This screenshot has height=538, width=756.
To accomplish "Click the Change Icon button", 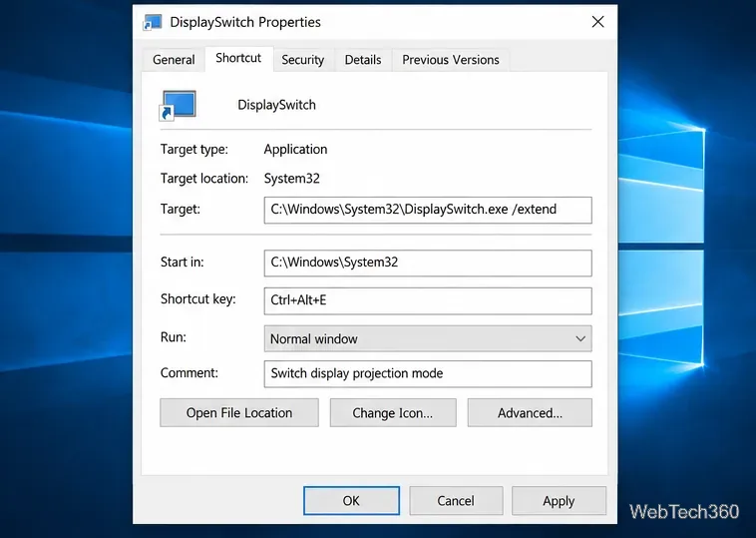I will [393, 413].
